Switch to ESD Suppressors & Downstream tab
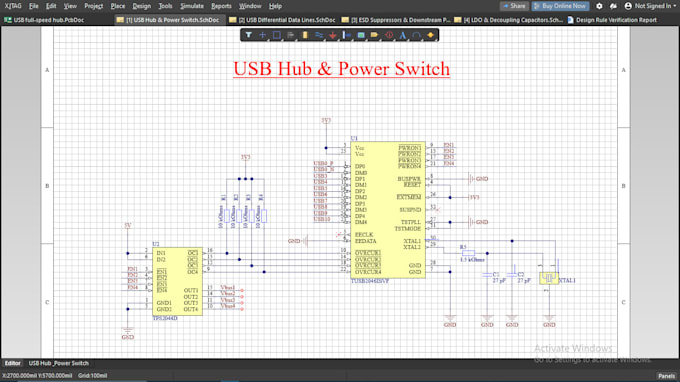Viewport: 680px width, 382px height. pyautogui.click(x=396, y=20)
